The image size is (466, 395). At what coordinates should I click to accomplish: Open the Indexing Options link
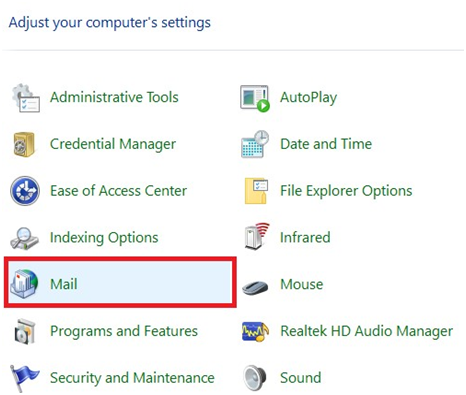104,238
